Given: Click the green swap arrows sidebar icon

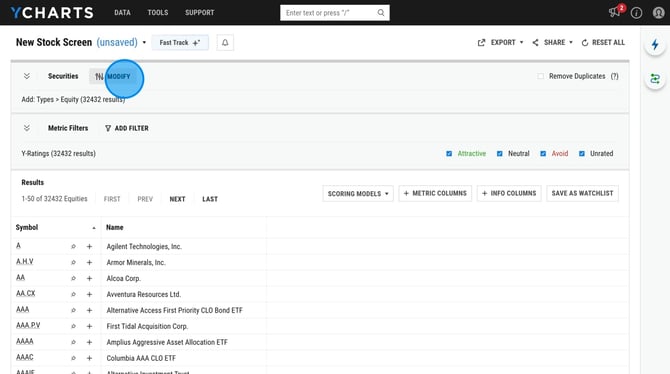Looking at the screenshot, I should click(x=655, y=79).
